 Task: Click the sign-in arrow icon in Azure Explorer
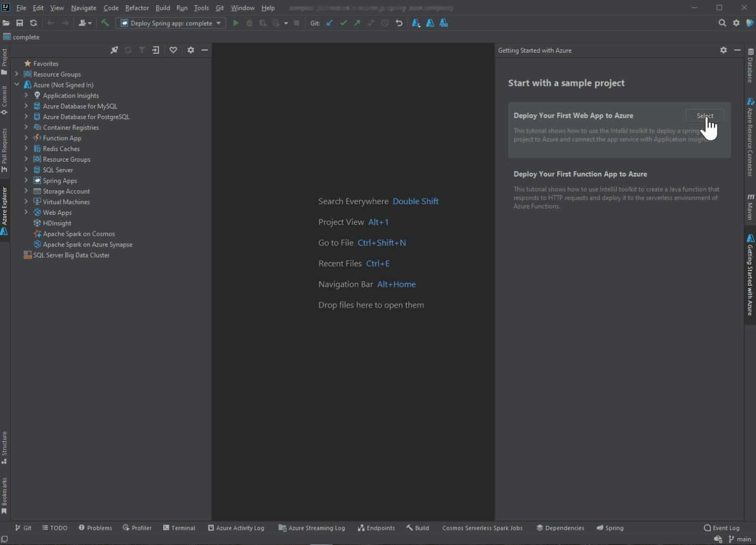[156, 50]
